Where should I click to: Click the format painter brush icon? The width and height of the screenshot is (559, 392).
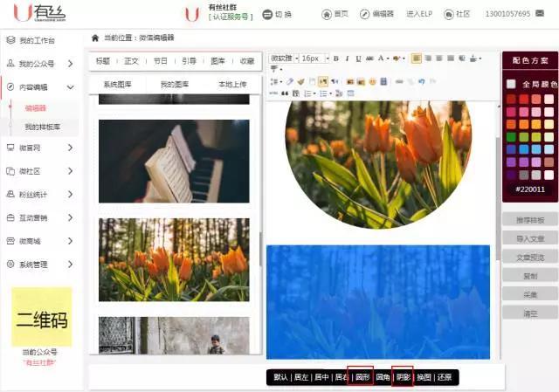(x=300, y=81)
